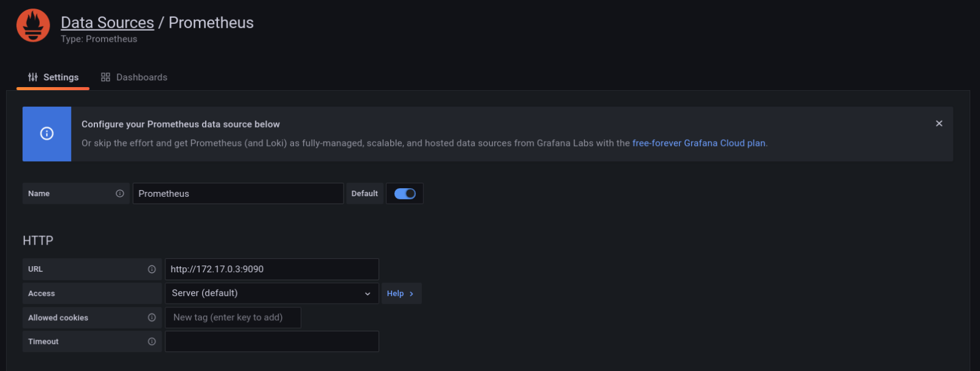
Task: Toggle the Default data source switch
Action: [405, 194]
